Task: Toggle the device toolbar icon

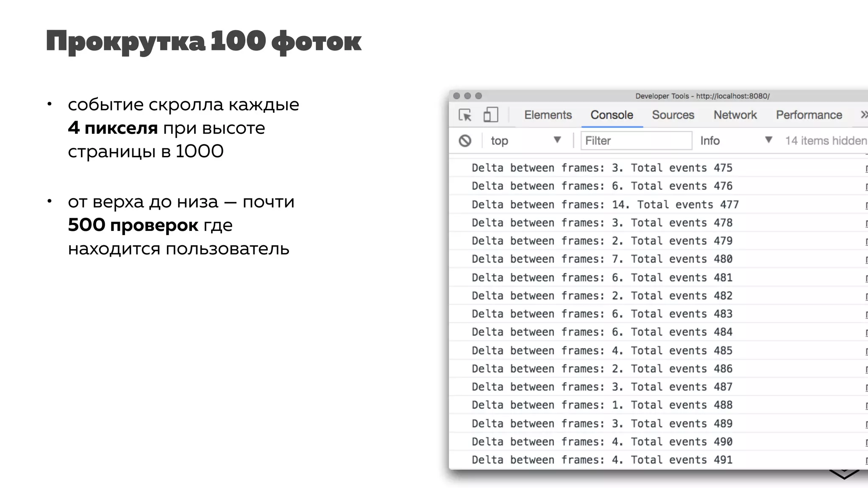Action: pos(490,115)
